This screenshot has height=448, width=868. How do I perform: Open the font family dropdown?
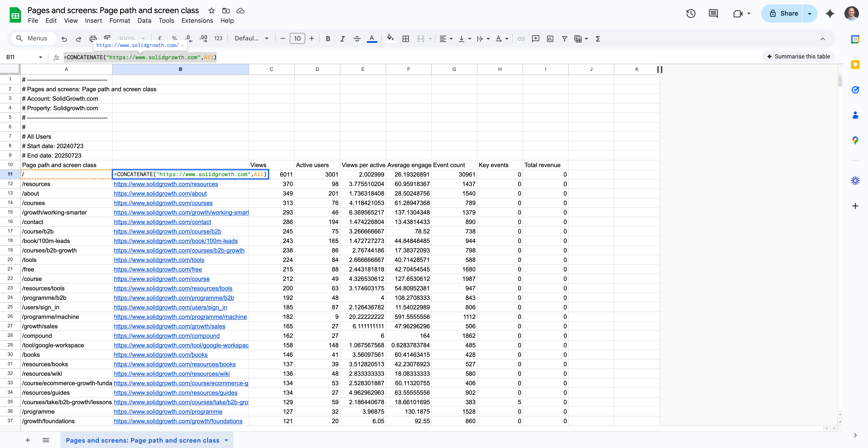pyautogui.click(x=251, y=38)
